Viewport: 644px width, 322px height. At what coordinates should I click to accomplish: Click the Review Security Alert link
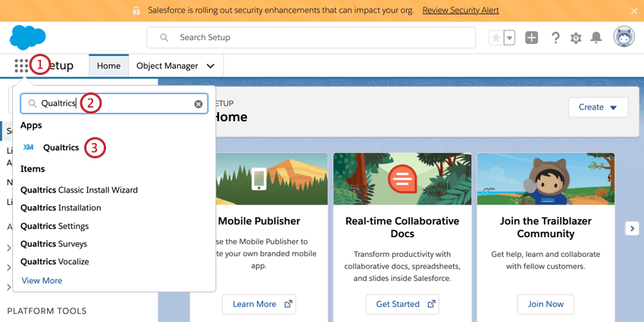460,11
